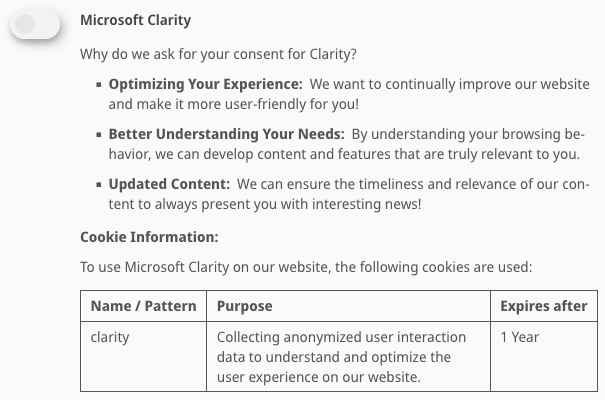
Task: Click the 'Updated Content' bold label
Action: coord(169,184)
